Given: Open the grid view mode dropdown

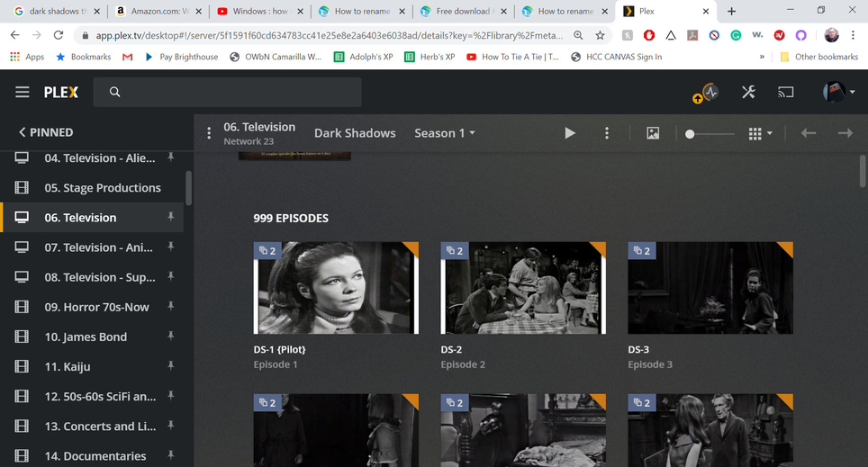Looking at the screenshot, I should point(760,133).
